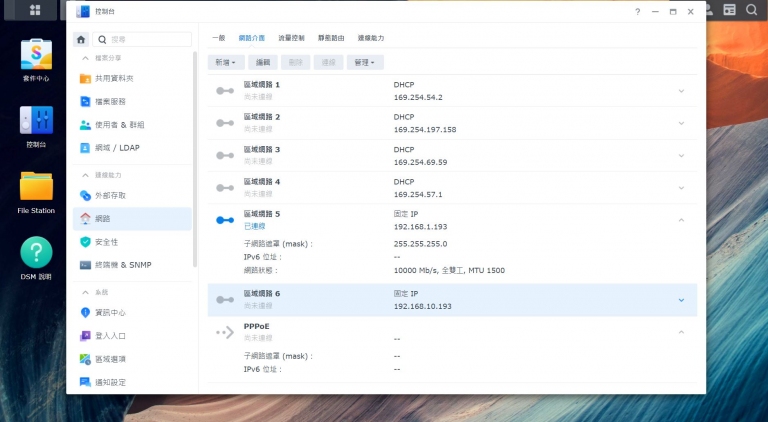768x422 pixels.
Task: Select the 區域網路 4 row name
Action: [x=262, y=182]
